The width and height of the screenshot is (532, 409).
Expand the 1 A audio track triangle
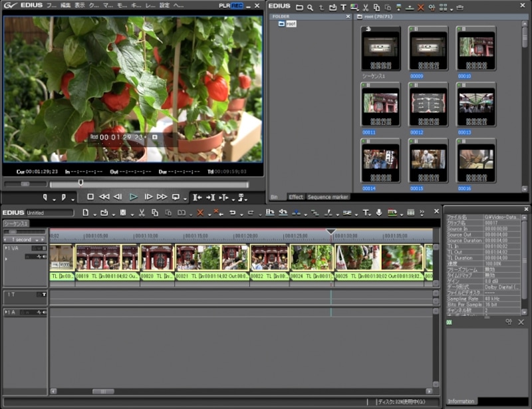click(x=6, y=313)
